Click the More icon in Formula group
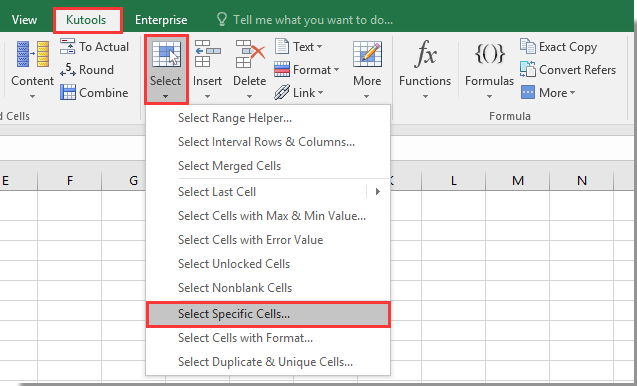The image size is (637, 386). [528, 92]
